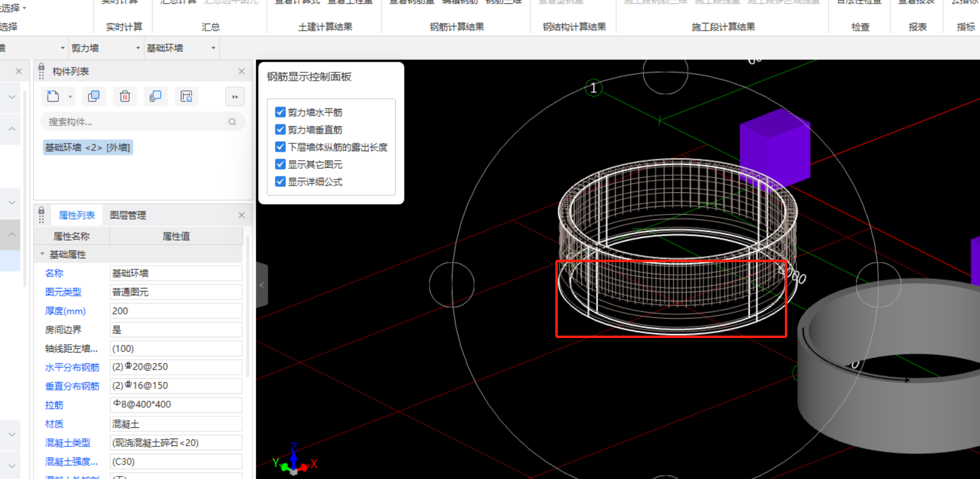Edit vertical rebar value (2)Φ16@150
Screen dimensions: 980x479
point(176,386)
